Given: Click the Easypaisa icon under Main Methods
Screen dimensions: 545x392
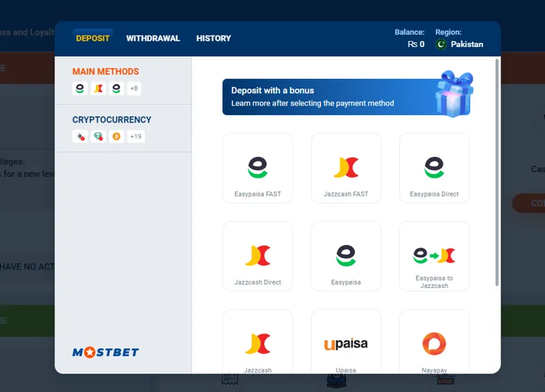Looking at the screenshot, I should pyautogui.click(x=79, y=88).
